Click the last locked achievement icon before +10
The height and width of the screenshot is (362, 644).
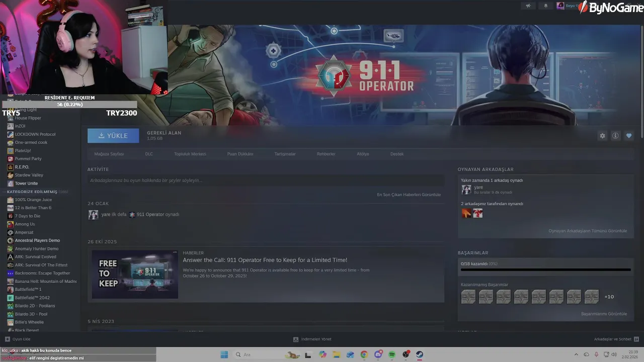[x=592, y=297]
